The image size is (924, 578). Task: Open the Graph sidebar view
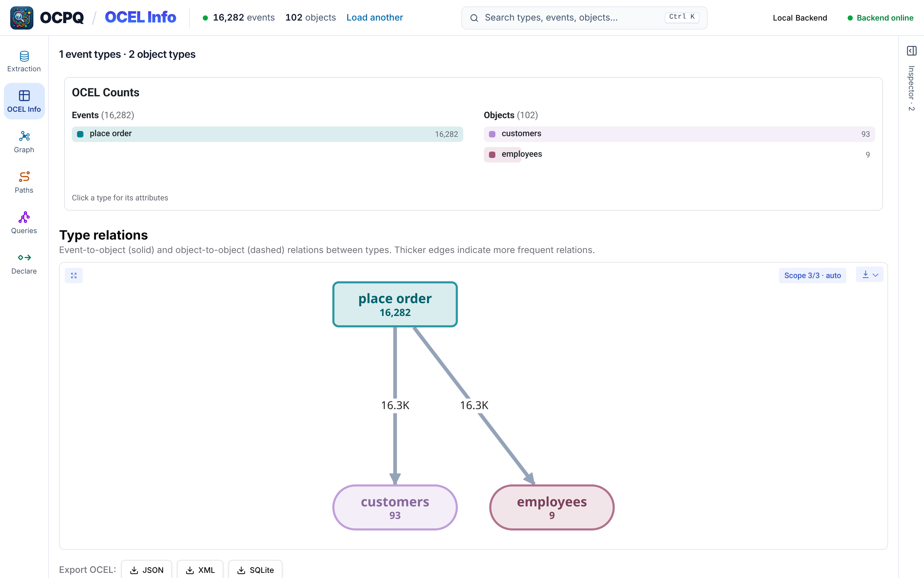coord(24,142)
